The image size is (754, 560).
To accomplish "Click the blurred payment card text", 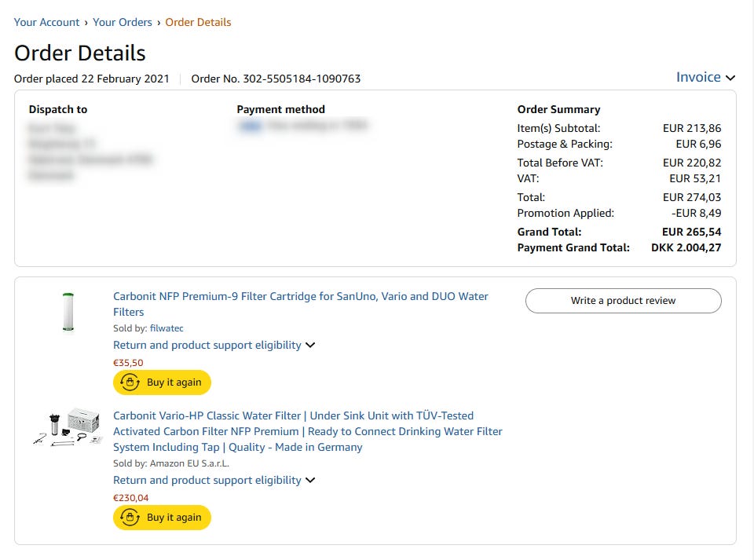I will (x=302, y=126).
